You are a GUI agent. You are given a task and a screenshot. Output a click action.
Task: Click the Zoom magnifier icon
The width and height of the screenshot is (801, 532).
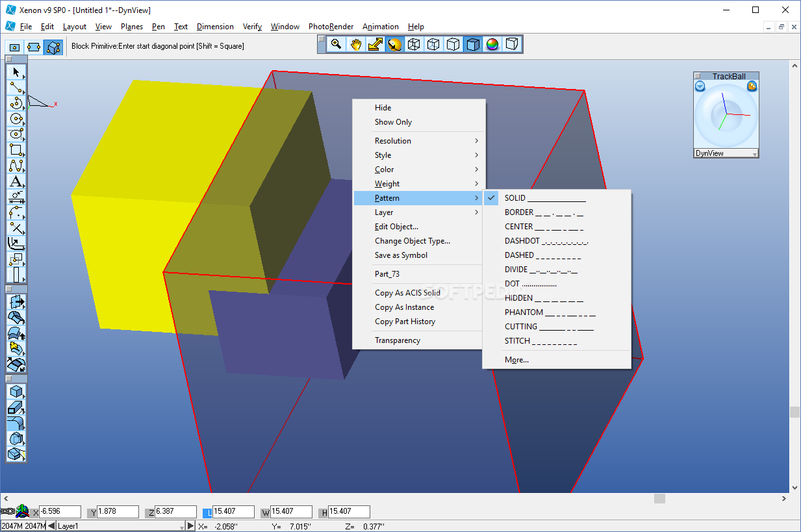point(336,44)
